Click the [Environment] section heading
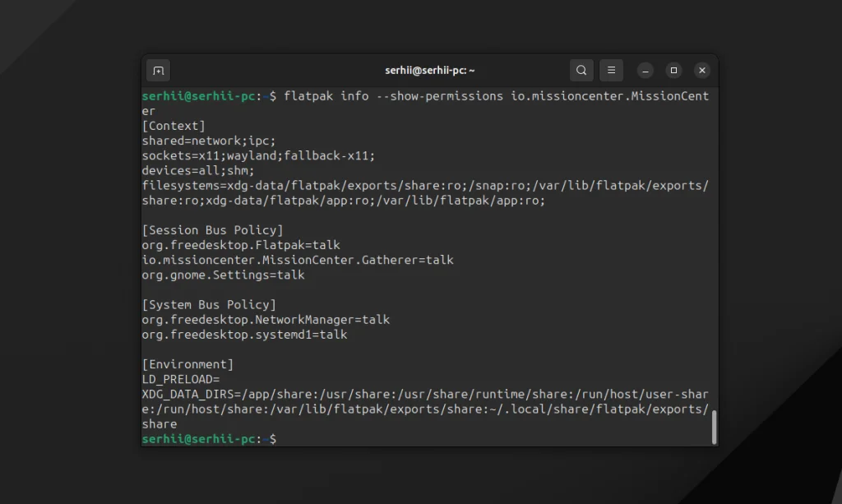 point(187,364)
